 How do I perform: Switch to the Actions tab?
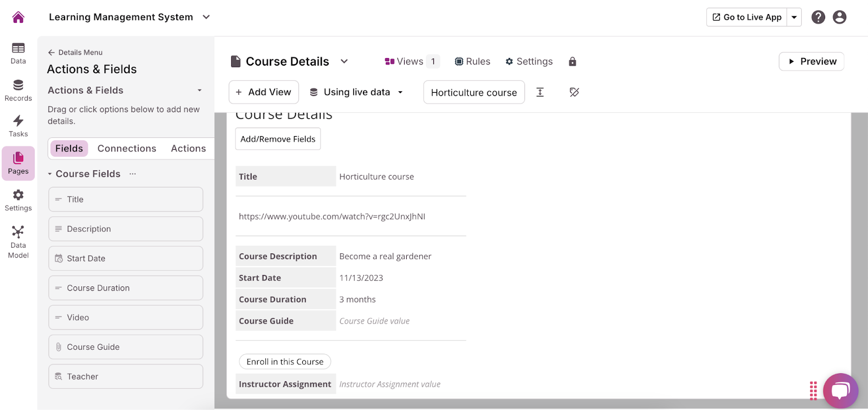(188, 149)
